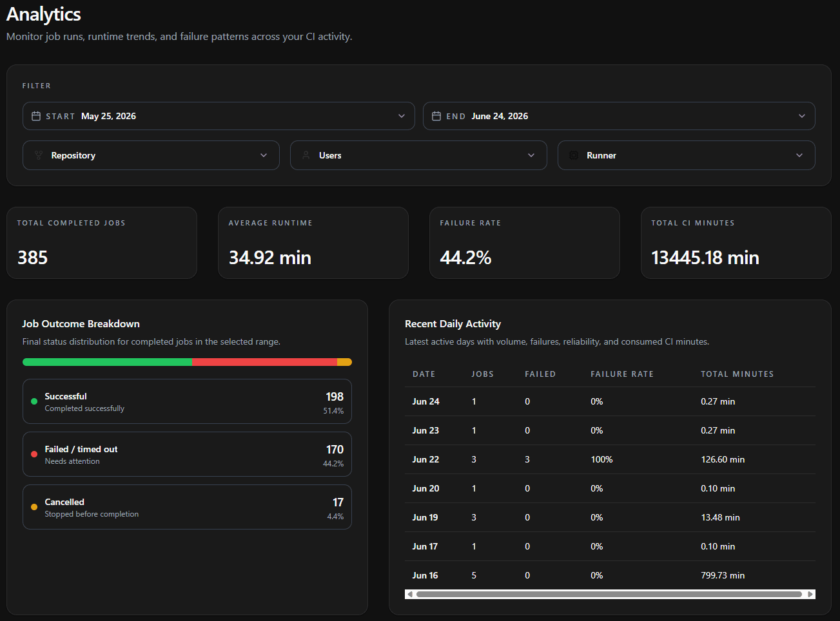Viewport: 840px width, 621px height.
Task: Click the Runner chip icon
Action: coord(574,155)
